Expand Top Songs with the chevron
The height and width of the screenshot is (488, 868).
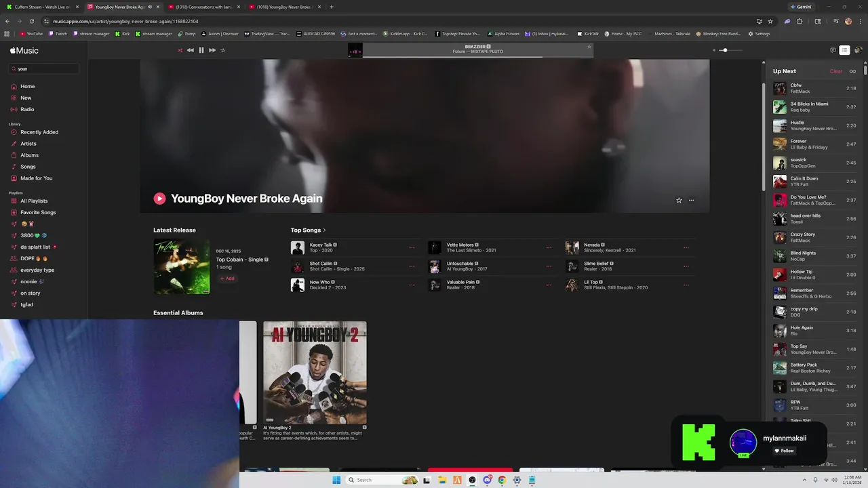point(324,230)
